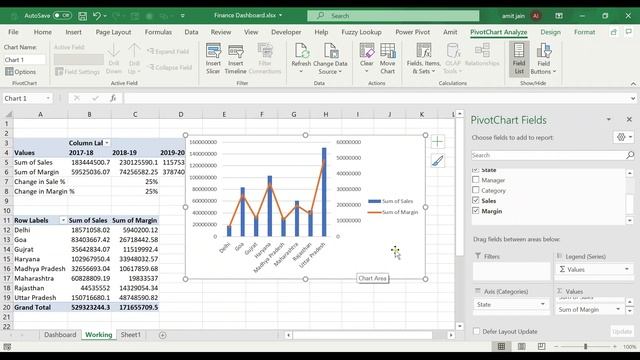Expand the Σ Values legend field dropdown
Viewport: 640px width, 360px height.
(627, 269)
